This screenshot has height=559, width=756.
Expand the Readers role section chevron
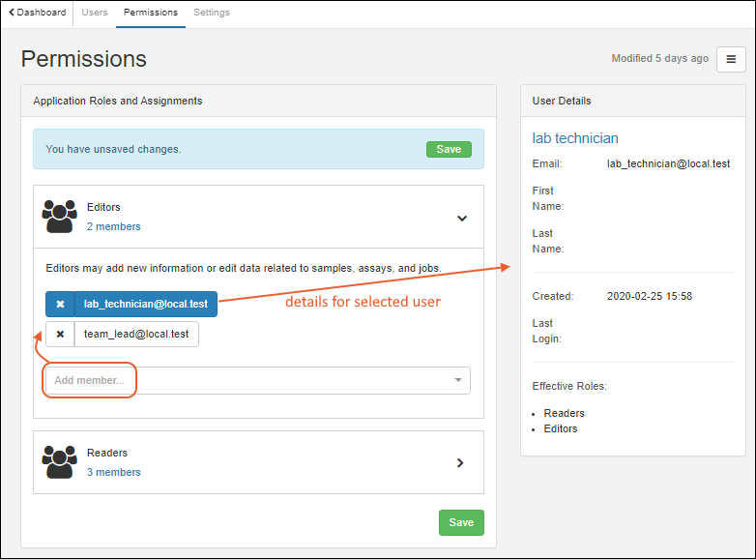point(460,462)
